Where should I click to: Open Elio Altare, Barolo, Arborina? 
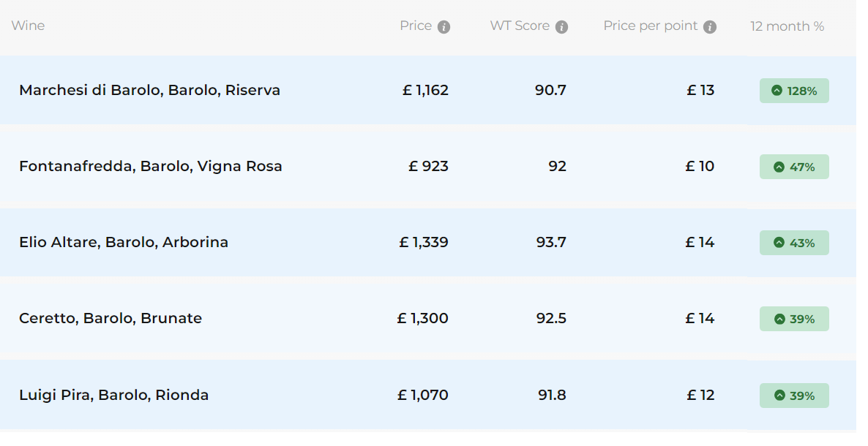click(x=124, y=243)
